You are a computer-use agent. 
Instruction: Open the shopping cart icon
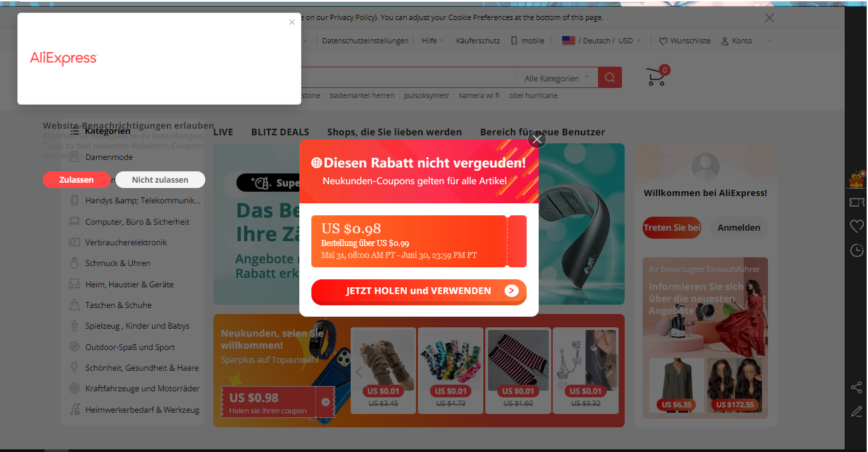657,77
